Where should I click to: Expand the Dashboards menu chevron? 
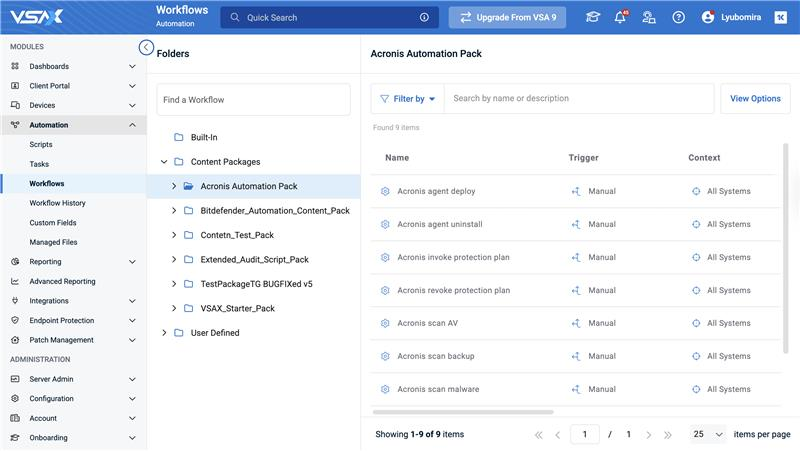point(132,66)
